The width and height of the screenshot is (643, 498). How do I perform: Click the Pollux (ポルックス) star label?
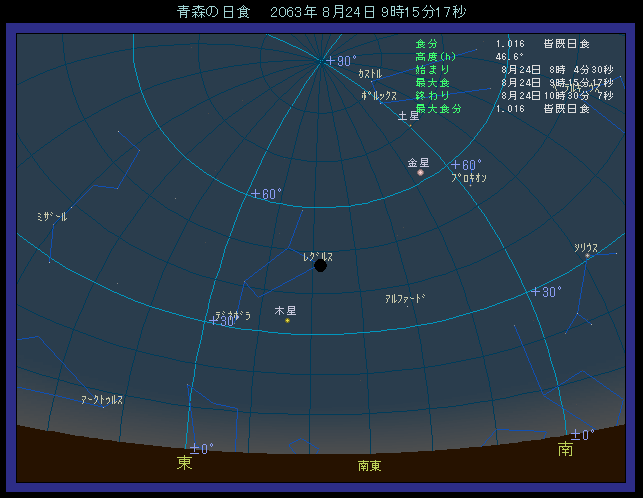379,95
